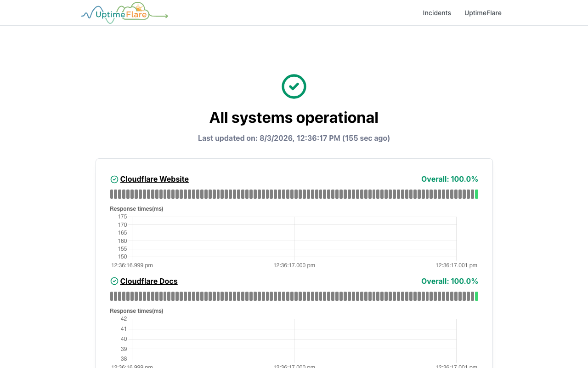588x368 pixels.
Task: Click Response times(ms) label under Cloudflare Docs
Action: [x=136, y=311]
